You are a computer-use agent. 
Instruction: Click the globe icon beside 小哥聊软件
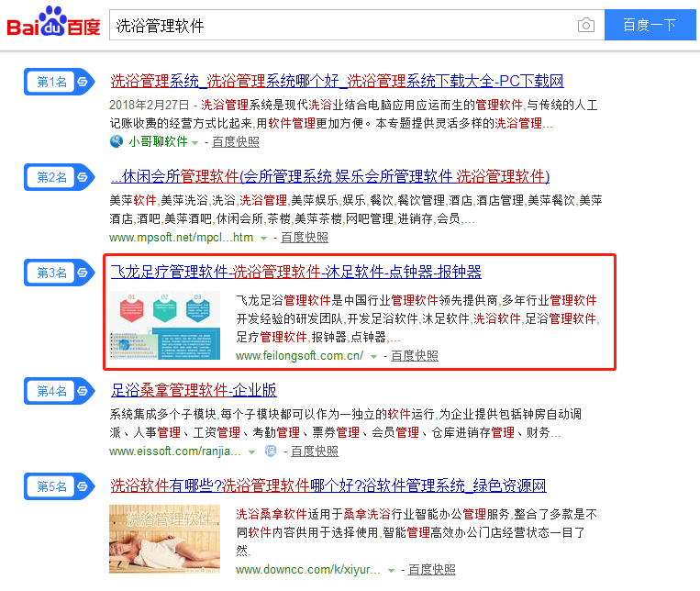tap(117, 141)
